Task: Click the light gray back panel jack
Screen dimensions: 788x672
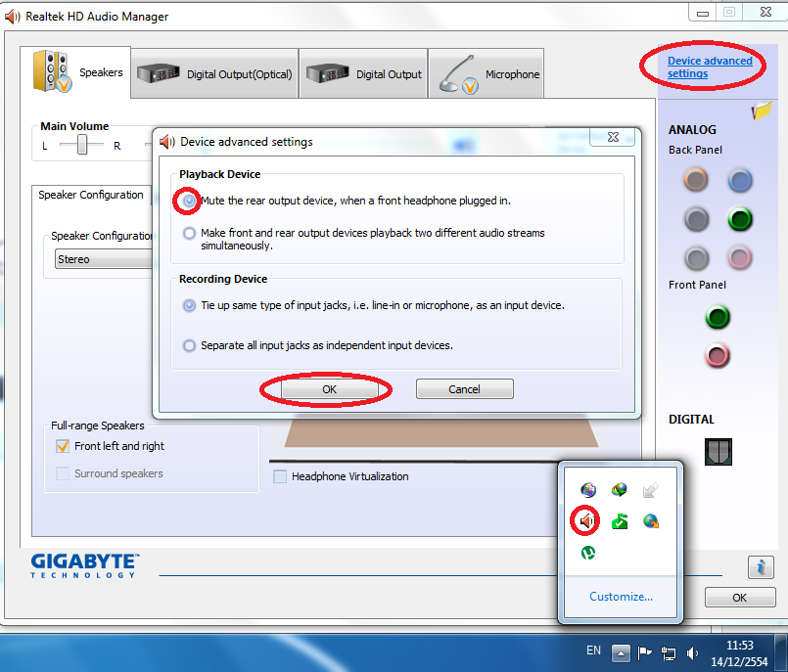Action: click(x=696, y=258)
